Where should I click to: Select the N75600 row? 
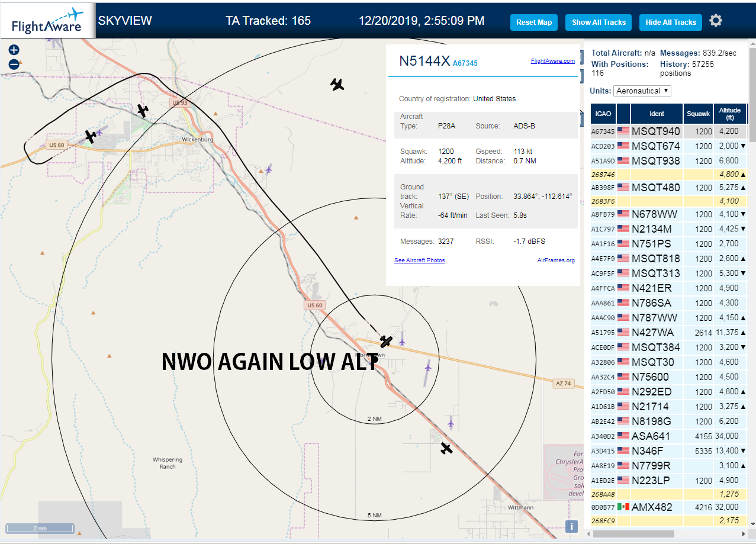click(668, 377)
